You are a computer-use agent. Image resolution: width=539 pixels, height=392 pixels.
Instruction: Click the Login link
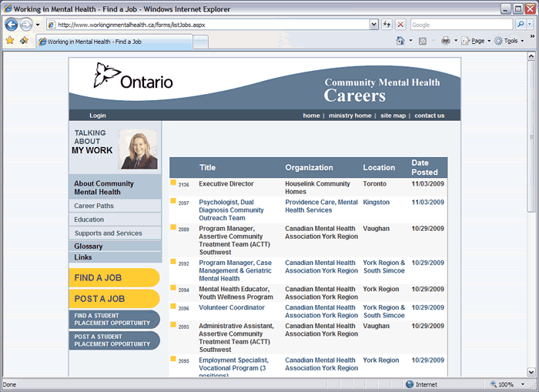coord(98,116)
